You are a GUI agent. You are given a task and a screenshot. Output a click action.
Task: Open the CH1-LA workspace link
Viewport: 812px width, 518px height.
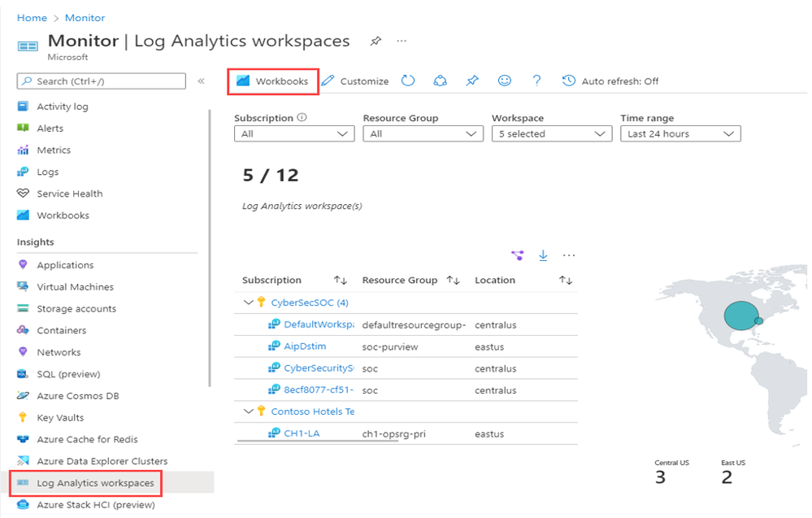coord(302,433)
